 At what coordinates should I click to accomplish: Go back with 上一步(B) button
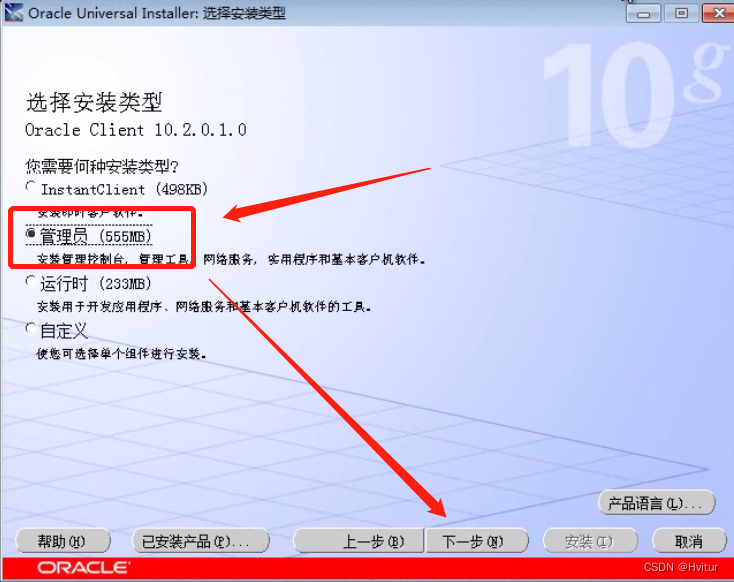pyautogui.click(x=359, y=541)
